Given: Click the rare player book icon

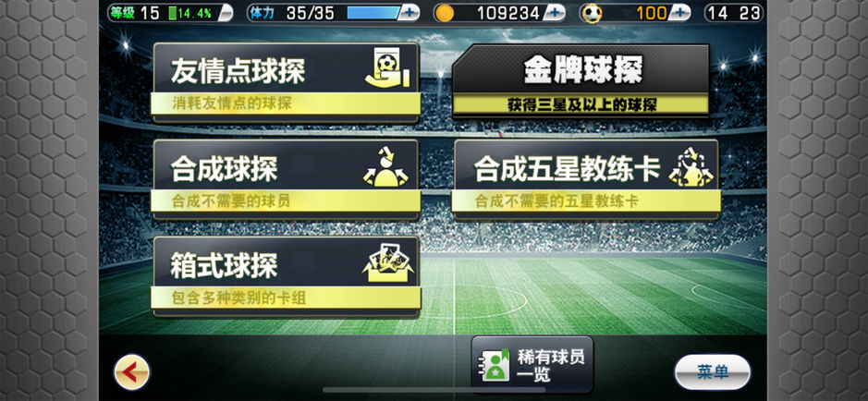Looking at the screenshot, I should coord(496,366).
